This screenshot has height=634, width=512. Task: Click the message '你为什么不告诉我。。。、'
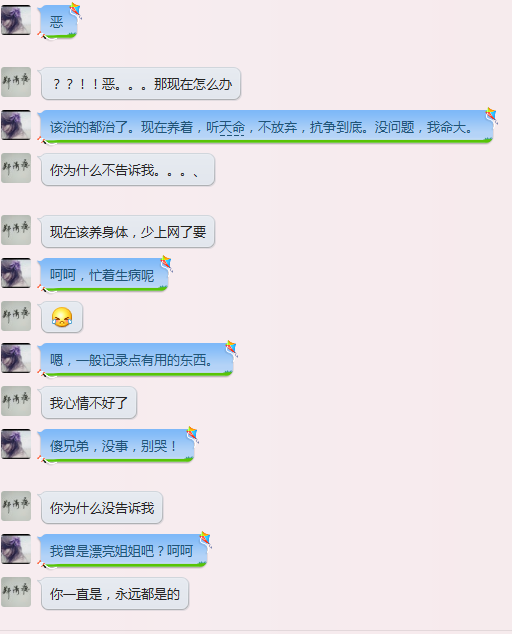128,170
